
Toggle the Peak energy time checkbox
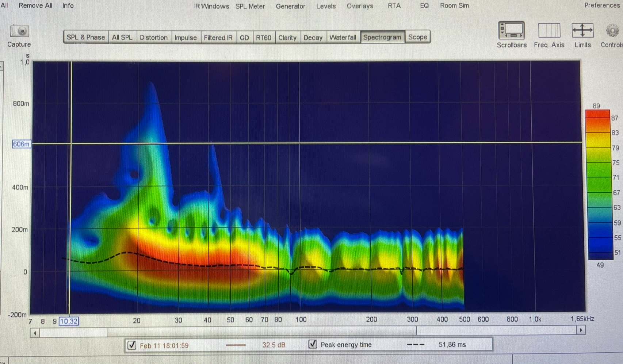click(313, 344)
